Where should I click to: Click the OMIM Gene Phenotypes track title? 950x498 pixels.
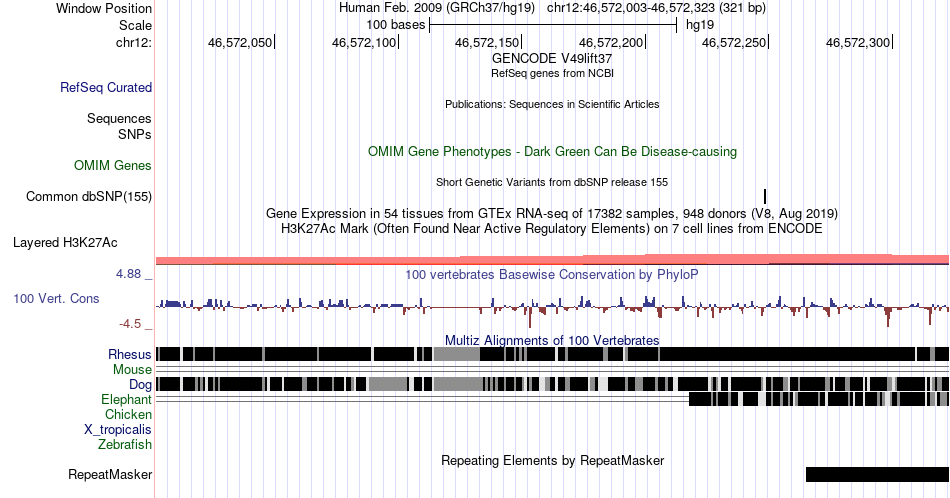tap(552, 151)
